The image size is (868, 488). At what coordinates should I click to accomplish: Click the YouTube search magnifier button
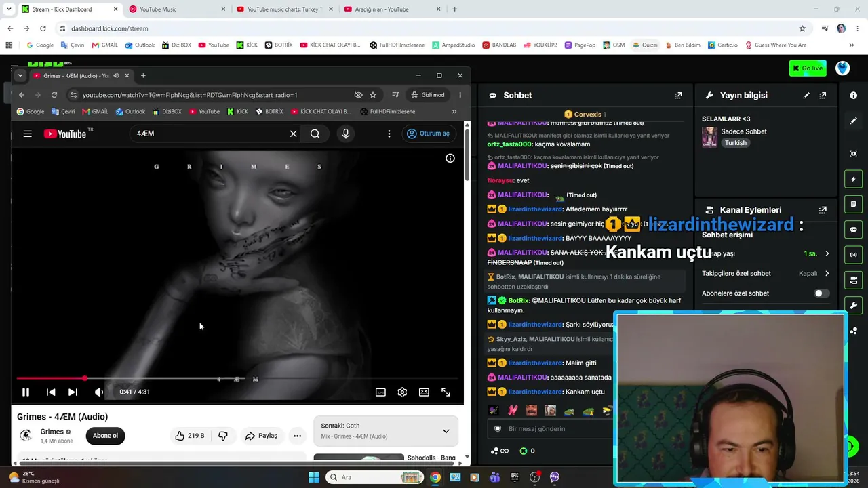[x=315, y=134]
